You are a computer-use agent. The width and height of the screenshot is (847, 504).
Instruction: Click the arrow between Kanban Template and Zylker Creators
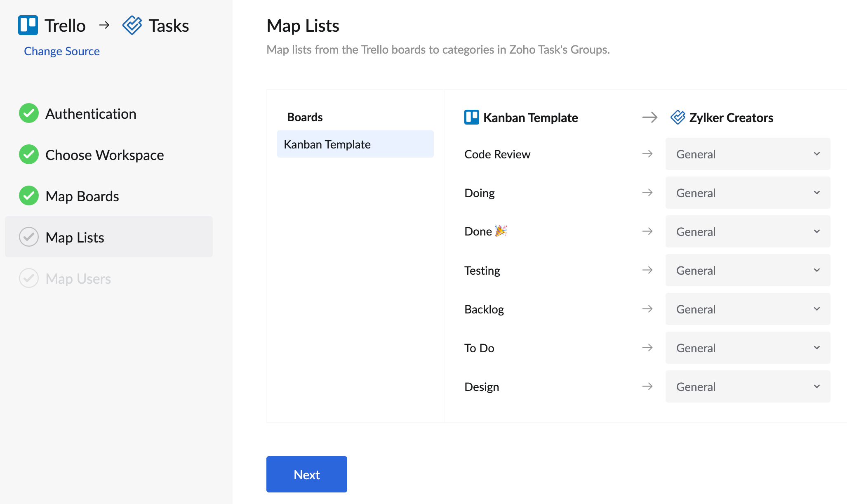[x=649, y=117]
